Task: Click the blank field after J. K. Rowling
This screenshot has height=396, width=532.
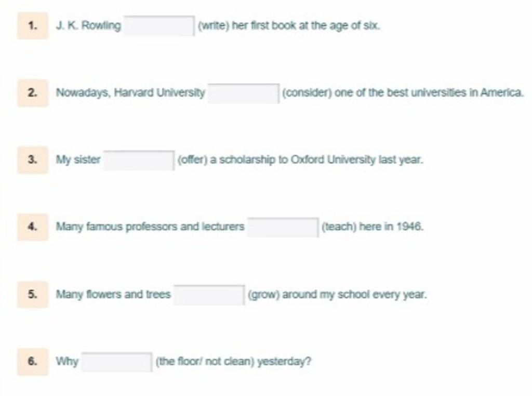Action: (159, 26)
